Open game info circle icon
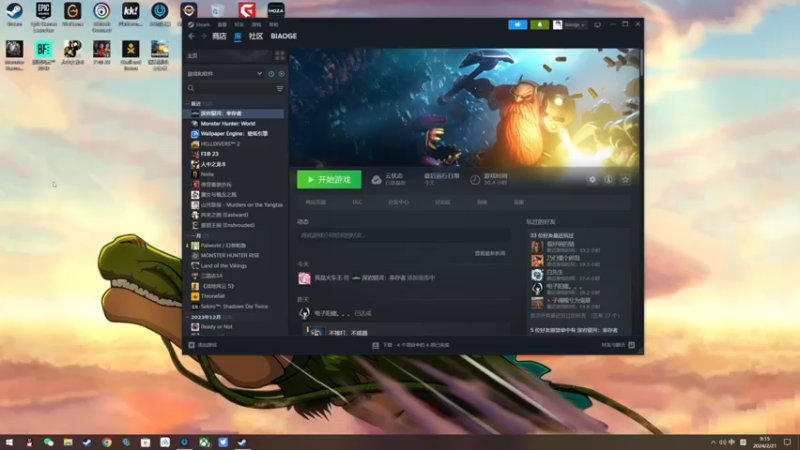The height and width of the screenshot is (450, 800). pyautogui.click(x=609, y=180)
